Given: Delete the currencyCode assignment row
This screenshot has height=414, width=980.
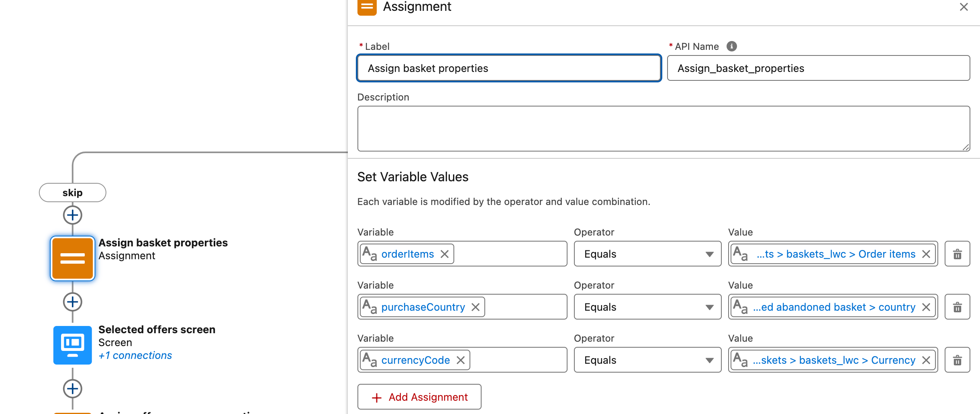Looking at the screenshot, I should tap(957, 360).
